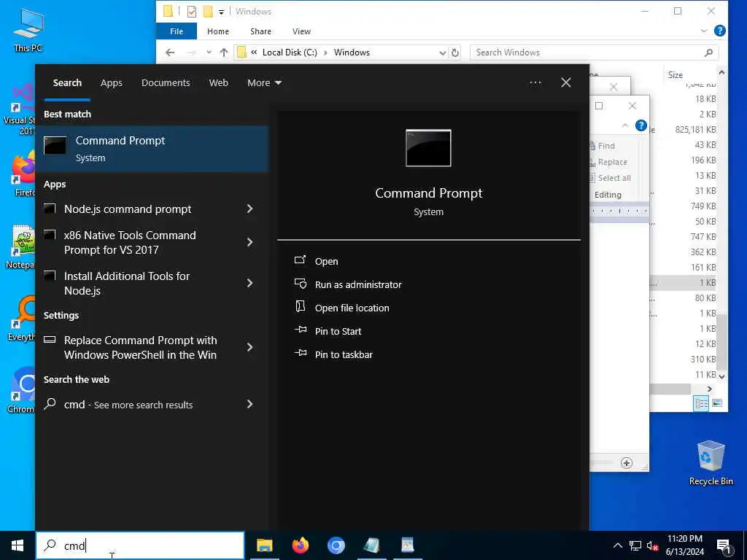Viewport: 747px width, 560px height.
Task: Open the File menu in Explorer window
Action: [x=177, y=31]
